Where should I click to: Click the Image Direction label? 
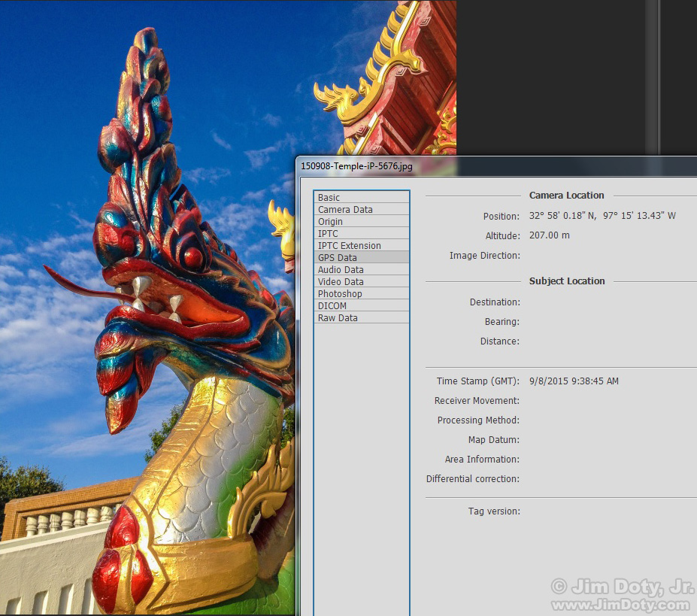[x=484, y=255]
